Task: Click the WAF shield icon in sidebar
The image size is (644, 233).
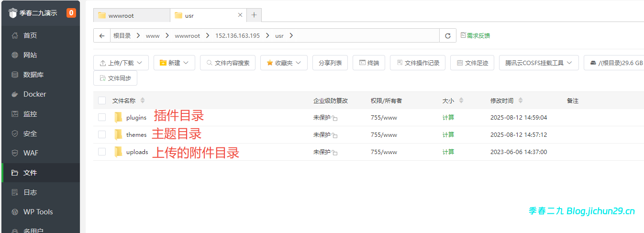Action: coord(15,153)
